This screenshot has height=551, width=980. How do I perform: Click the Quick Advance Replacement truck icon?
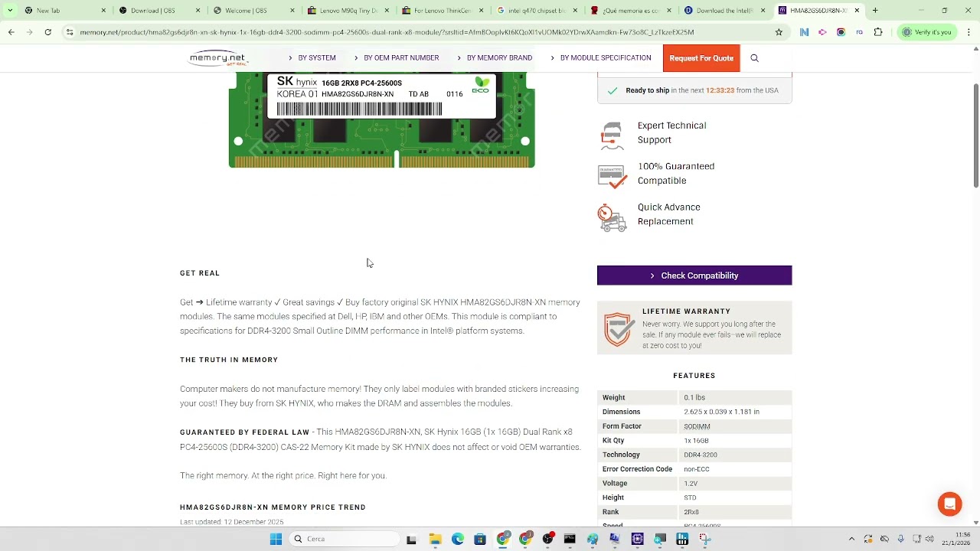click(612, 217)
